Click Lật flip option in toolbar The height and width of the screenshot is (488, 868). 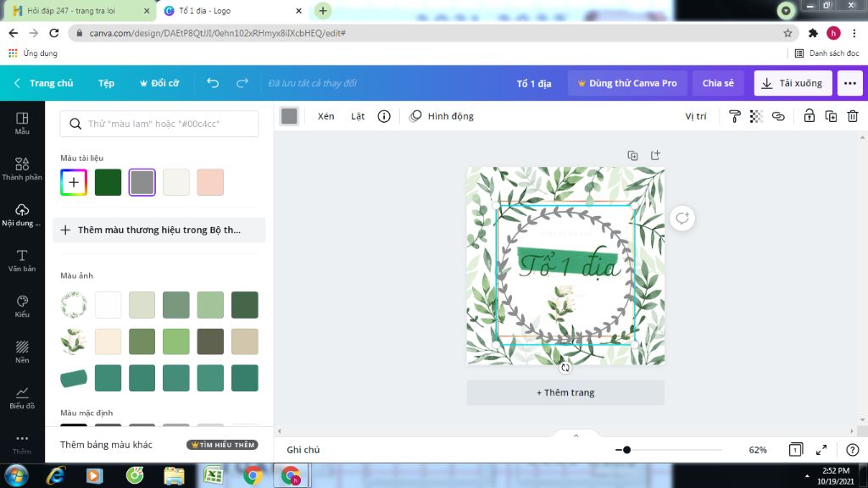(358, 116)
